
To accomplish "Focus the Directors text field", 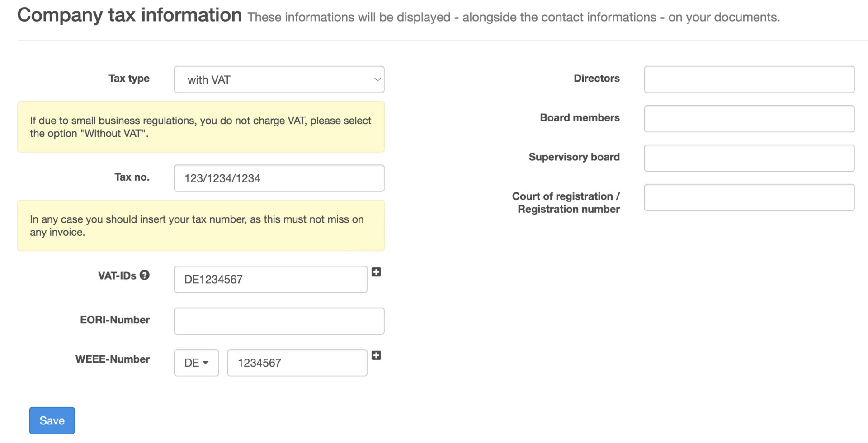I will click(749, 79).
